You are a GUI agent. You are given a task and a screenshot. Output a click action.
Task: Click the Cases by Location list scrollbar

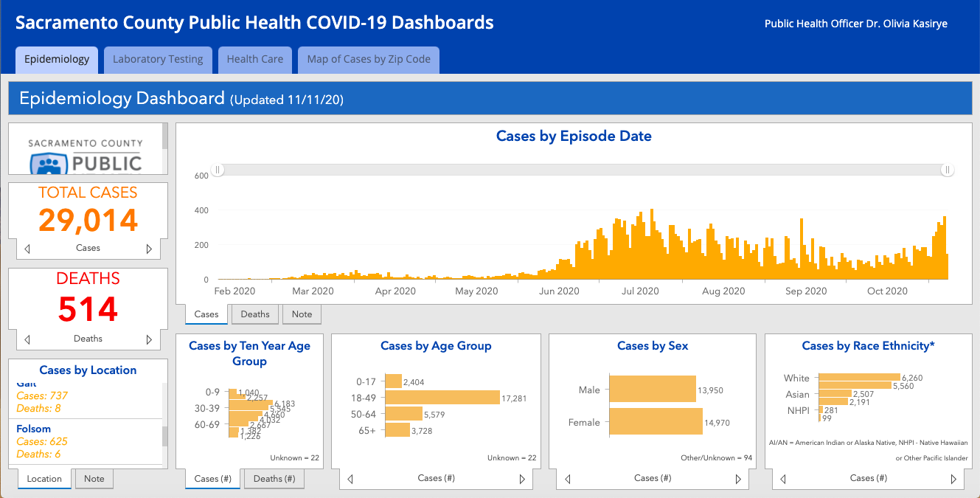165,436
